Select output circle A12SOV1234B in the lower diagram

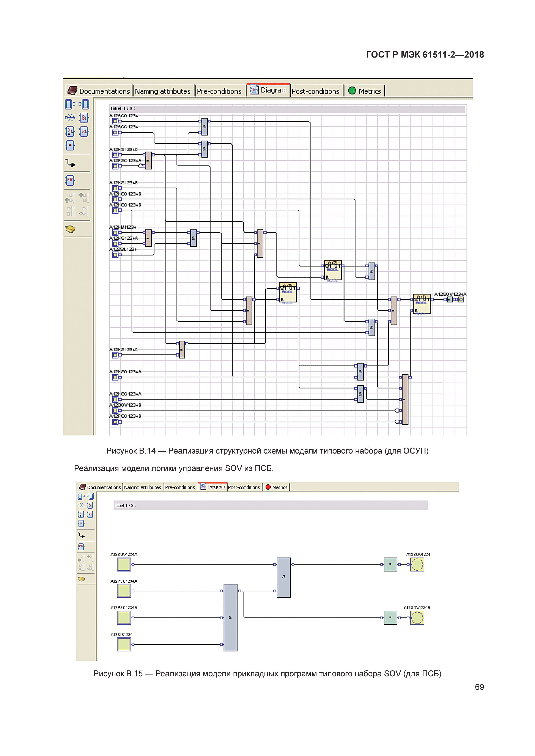tap(417, 618)
